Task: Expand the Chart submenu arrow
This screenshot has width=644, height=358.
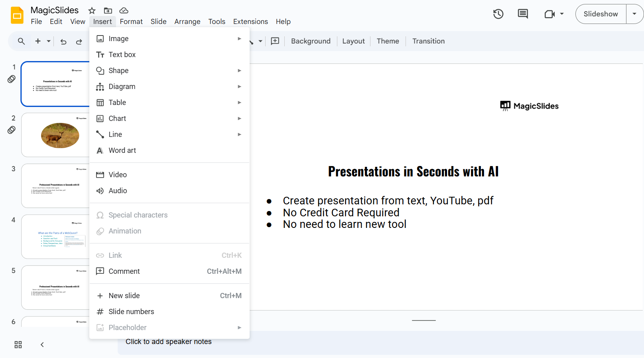Action: 240,119
